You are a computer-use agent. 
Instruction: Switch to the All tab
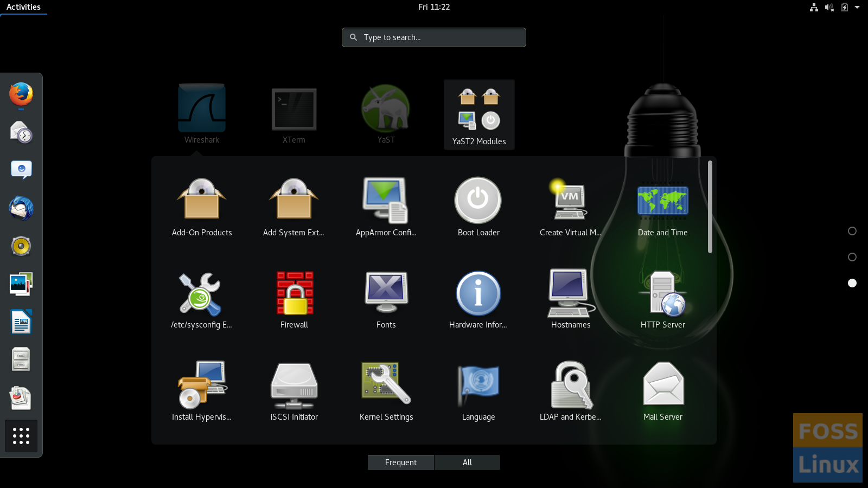pos(467,463)
